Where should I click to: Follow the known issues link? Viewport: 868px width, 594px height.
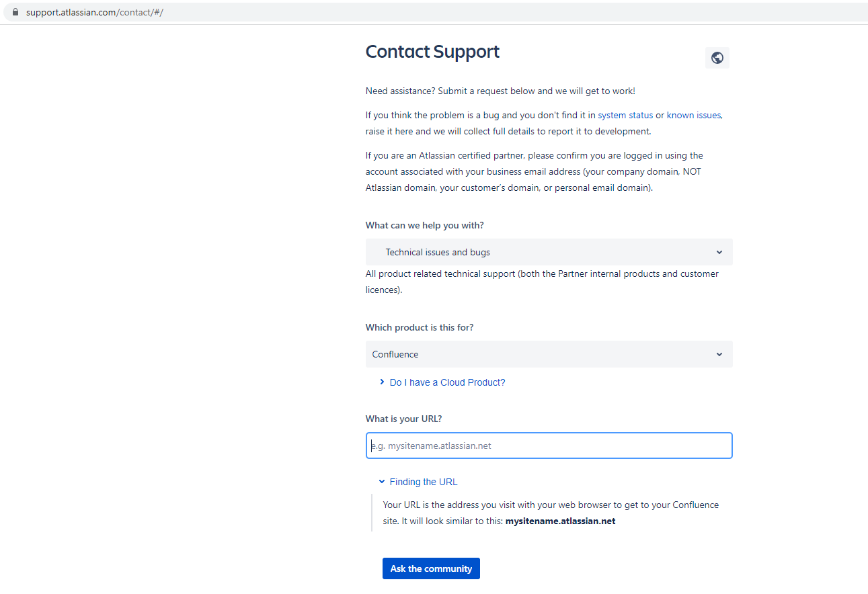coord(693,115)
